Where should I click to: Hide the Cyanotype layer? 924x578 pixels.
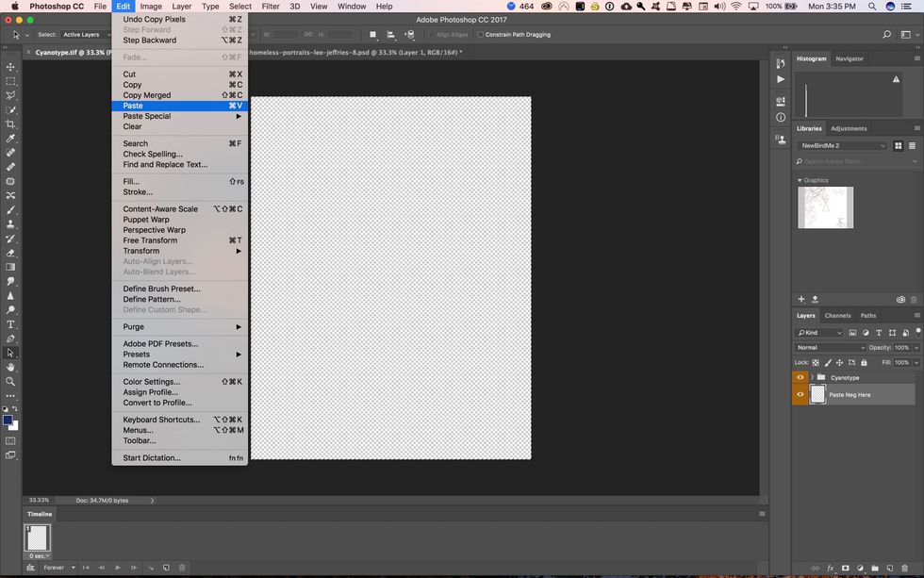800,377
